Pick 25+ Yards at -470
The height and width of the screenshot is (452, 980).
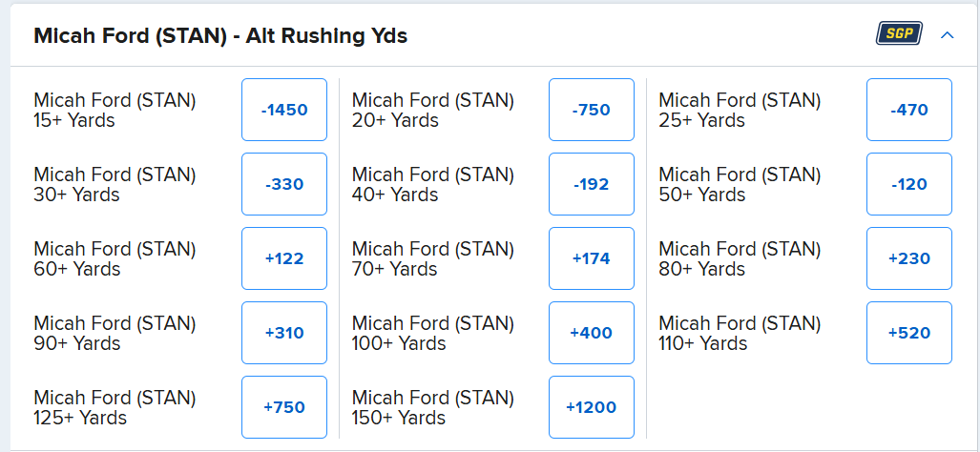(x=908, y=110)
